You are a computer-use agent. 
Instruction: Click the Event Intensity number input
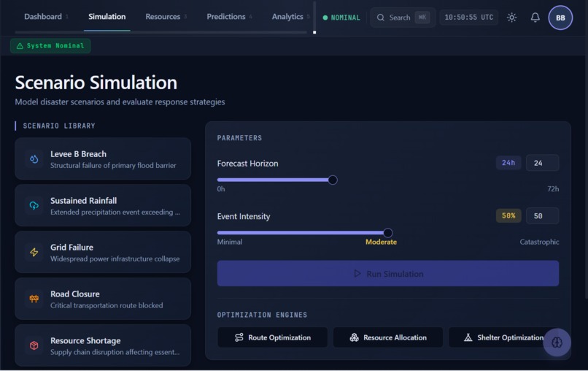[x=542, y=216]
